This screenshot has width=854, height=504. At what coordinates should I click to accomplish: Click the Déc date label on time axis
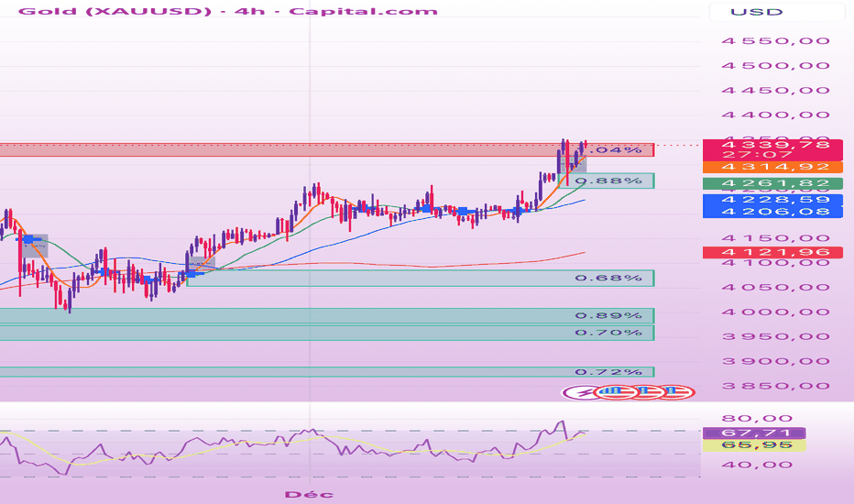point(309,495)
